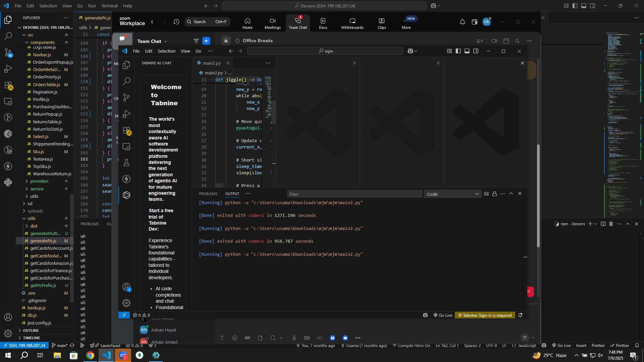Screen dimensions: 644x362
Task: Insert code snippet in Zoom chat composer
Action: [x=320, y=338]
